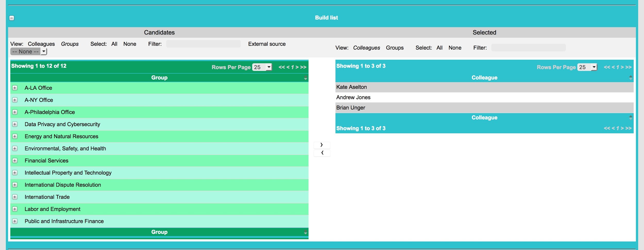Click Intellectual Property and Technology name

(x=68, y=173)
